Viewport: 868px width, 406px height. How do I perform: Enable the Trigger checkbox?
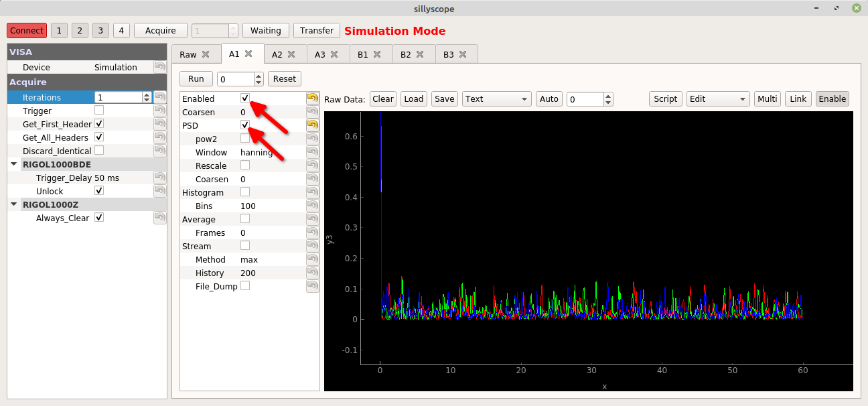point(99,110)
